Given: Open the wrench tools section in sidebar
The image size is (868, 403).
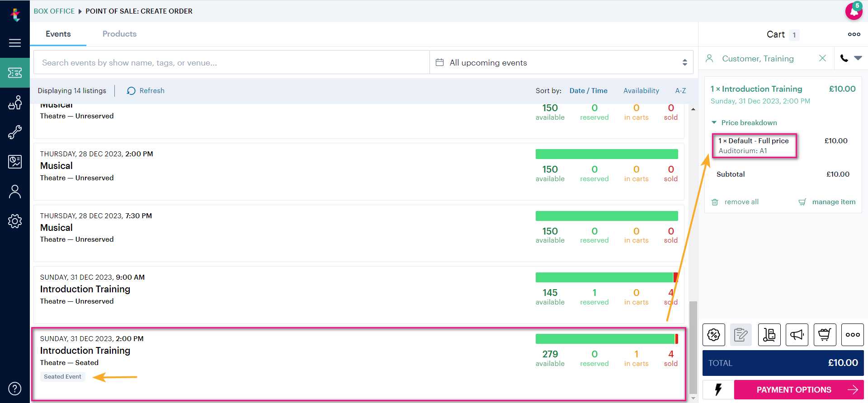Looking at the screenshot, I should [15, 132].
